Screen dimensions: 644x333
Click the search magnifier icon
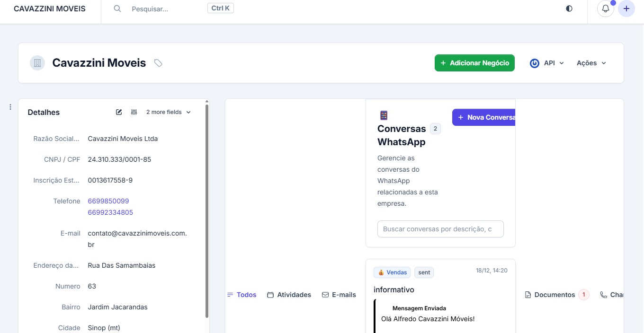117,9
